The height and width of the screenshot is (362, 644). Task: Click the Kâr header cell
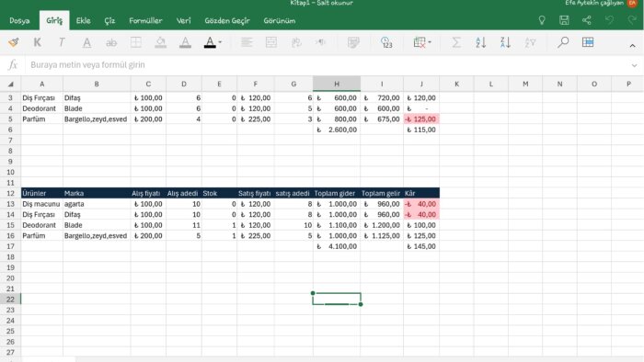421,193
